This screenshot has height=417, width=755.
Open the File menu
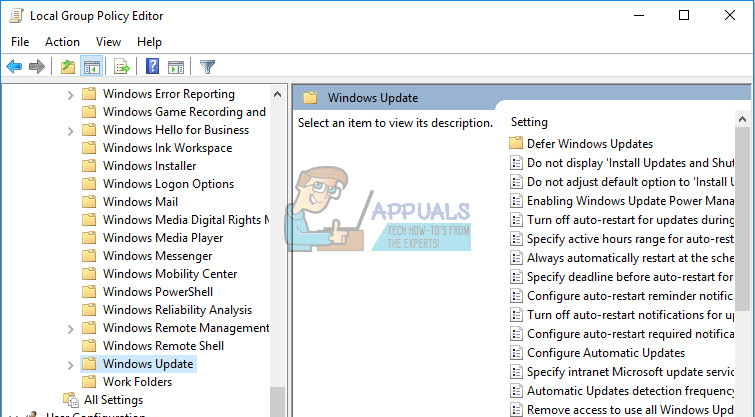20,42
